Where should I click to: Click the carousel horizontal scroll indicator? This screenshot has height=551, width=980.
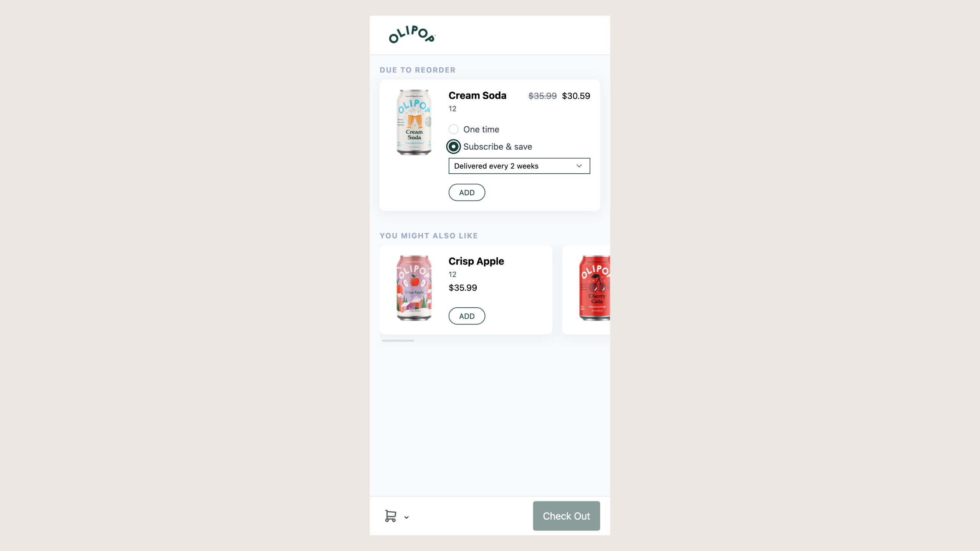[398, 341]
